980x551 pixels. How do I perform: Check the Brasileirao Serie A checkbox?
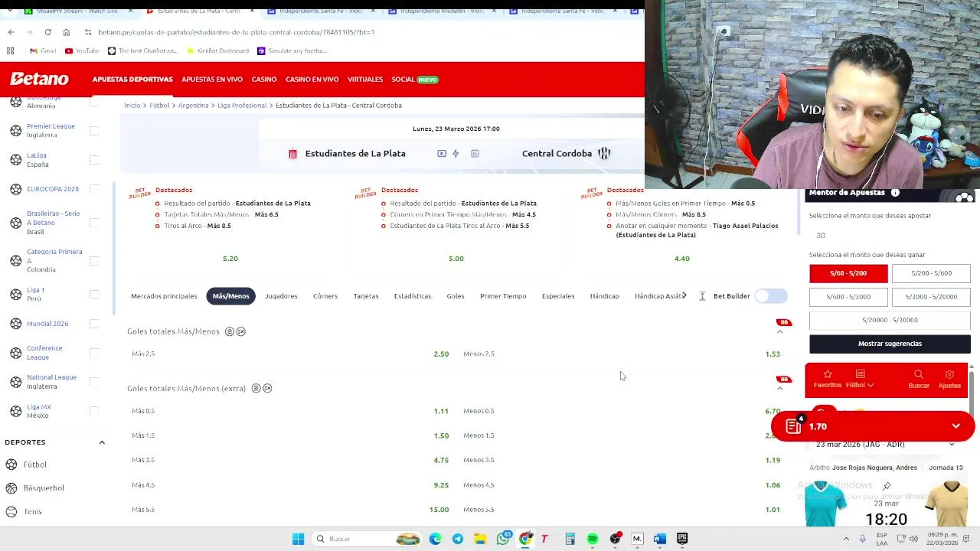coord(94,223)
